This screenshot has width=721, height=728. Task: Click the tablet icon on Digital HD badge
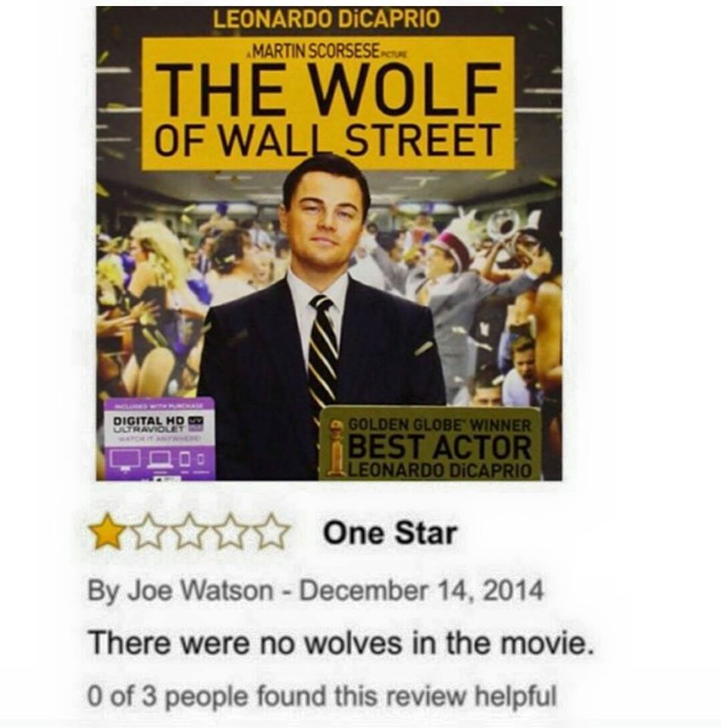[185, 460]
